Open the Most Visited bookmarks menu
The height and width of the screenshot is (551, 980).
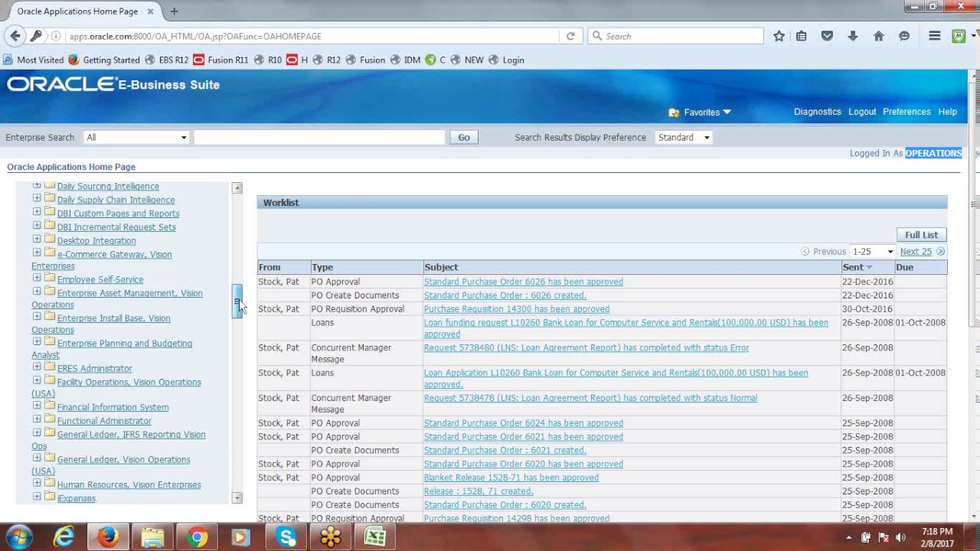34,60
